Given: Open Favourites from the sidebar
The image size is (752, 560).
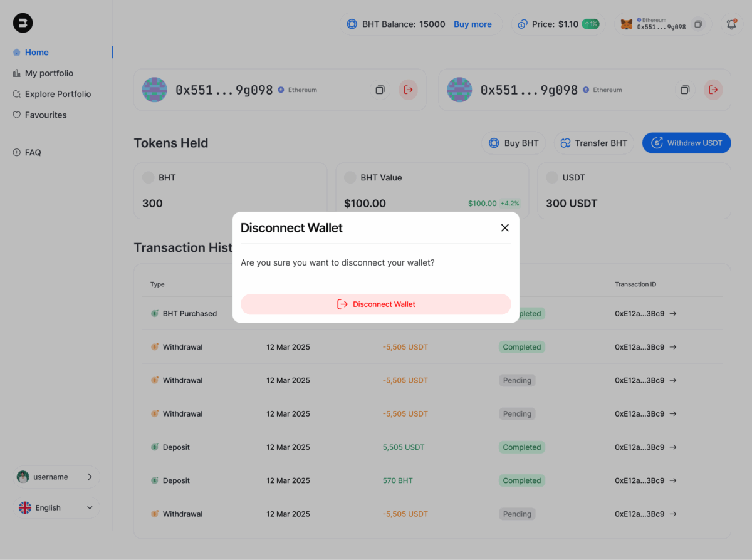Looking at the screenshot, I should tap(46, 115).
